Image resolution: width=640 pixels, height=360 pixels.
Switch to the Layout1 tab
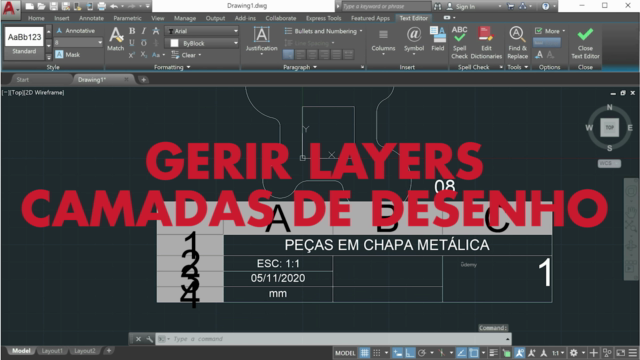(x=52, y=351)
